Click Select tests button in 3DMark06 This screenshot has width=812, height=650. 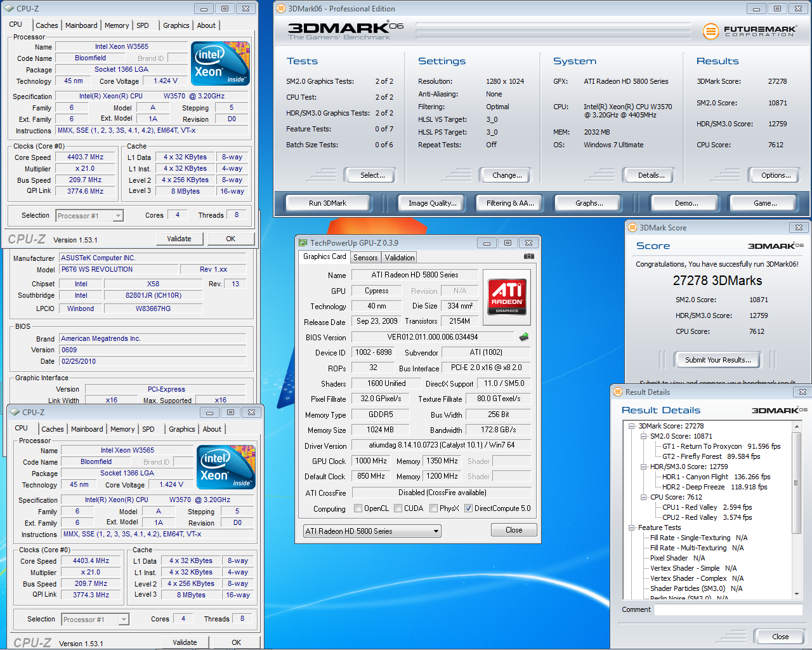(x=372, y=175)
